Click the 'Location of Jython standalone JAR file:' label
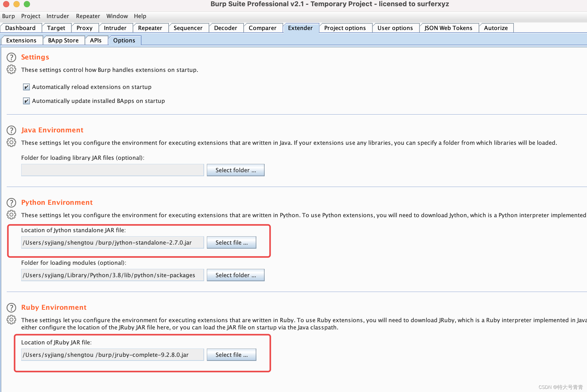The height and width of the screenshot is (392, 587). (73, 230)
